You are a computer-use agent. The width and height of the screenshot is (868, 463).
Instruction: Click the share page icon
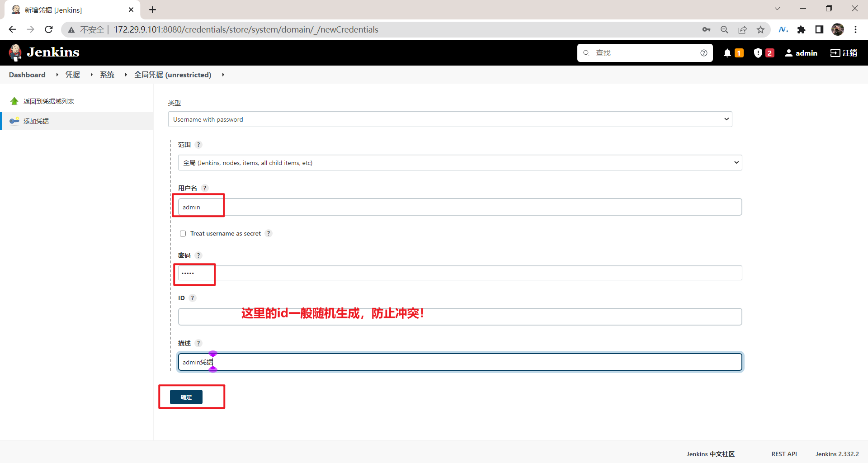pos(742,29)
